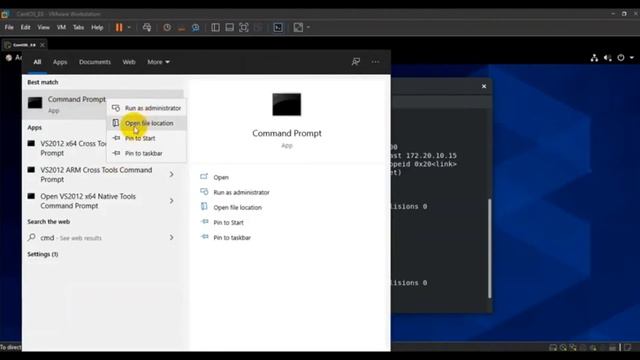
Task: Click the orange revert-to-snapshot toolbar icon
Action: pos(181,28)
